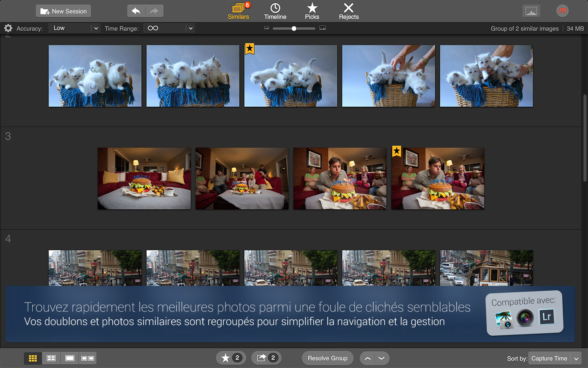Expand the Sort by Capture Time dropdown
588x368 pixels.
tap(554, 358)
